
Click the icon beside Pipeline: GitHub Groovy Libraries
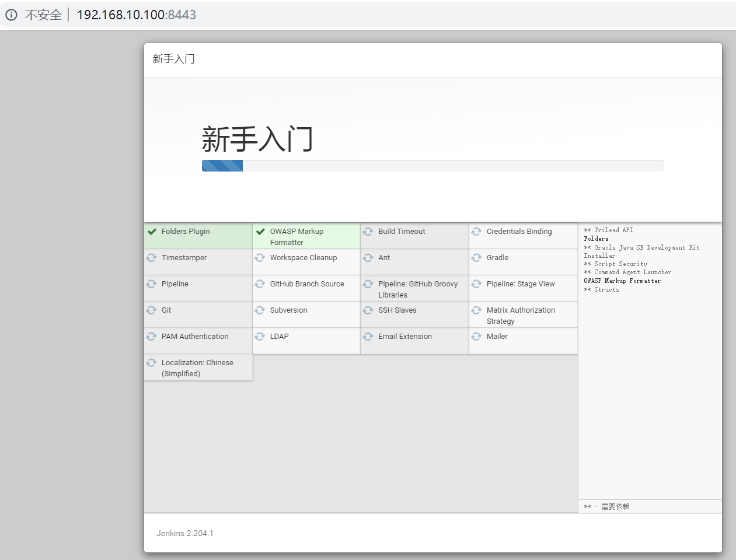click(x=368, y=284)
